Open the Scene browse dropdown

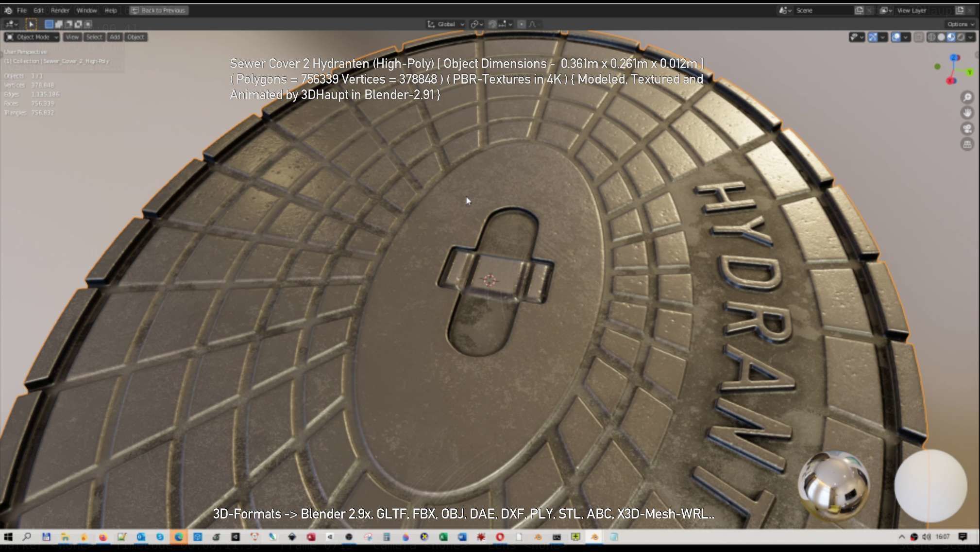(785, 10)
